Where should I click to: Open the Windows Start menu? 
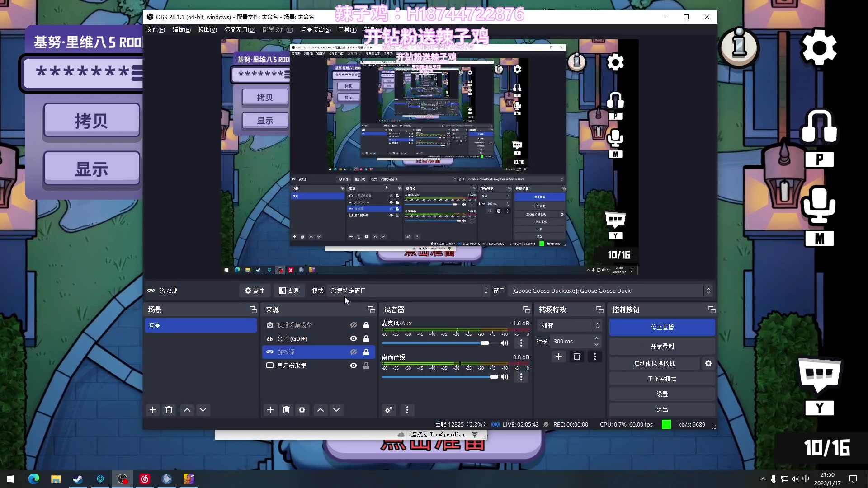coord(11,479)
